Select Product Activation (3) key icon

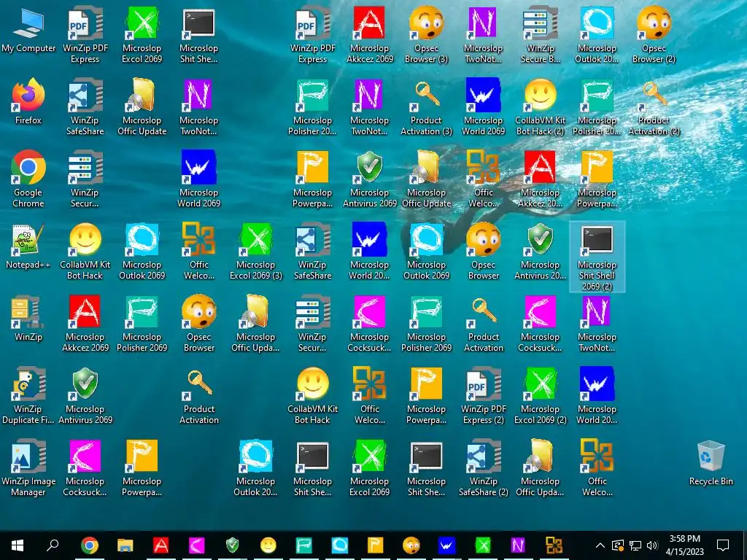click(x=426, y=107)
